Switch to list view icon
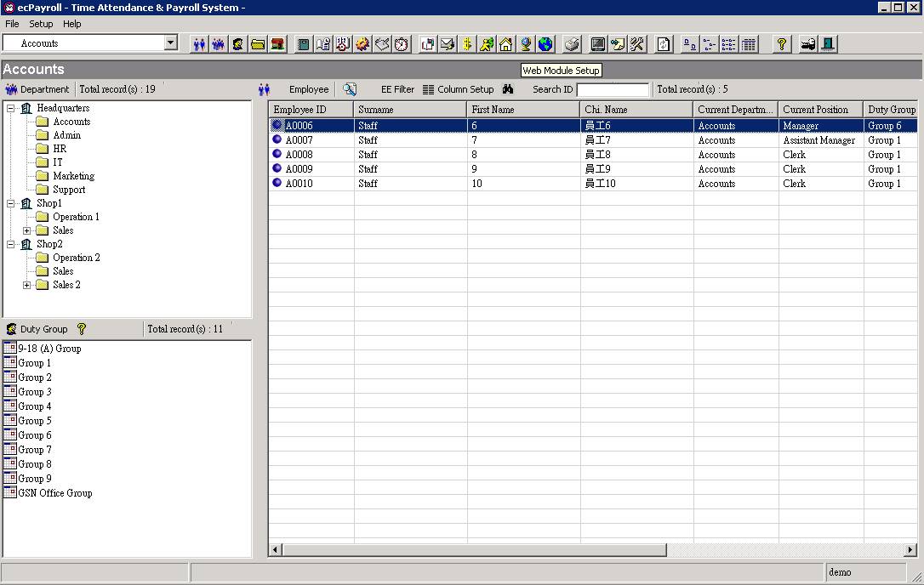Screen dimensions: 924x585 tap(729, 44)
